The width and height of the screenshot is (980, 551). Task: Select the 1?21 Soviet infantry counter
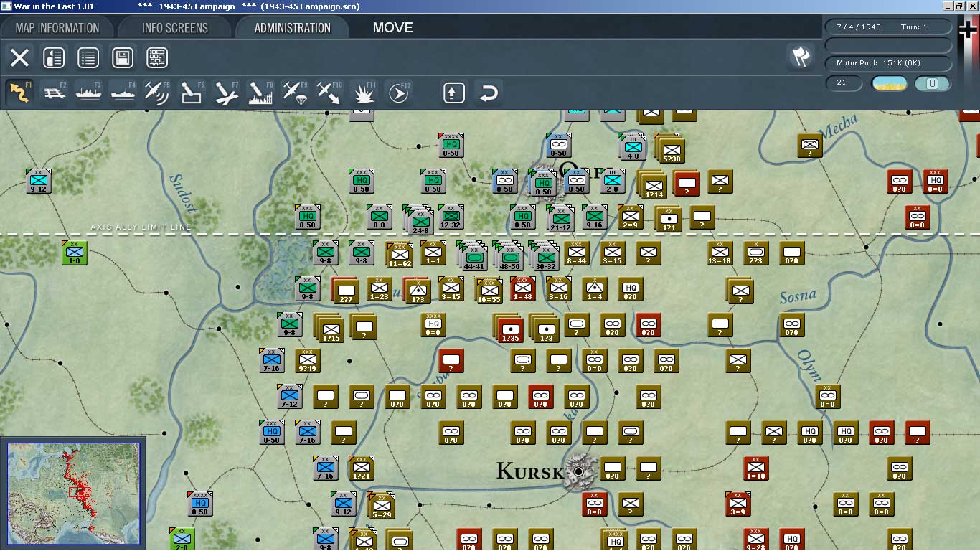[361, 468]
